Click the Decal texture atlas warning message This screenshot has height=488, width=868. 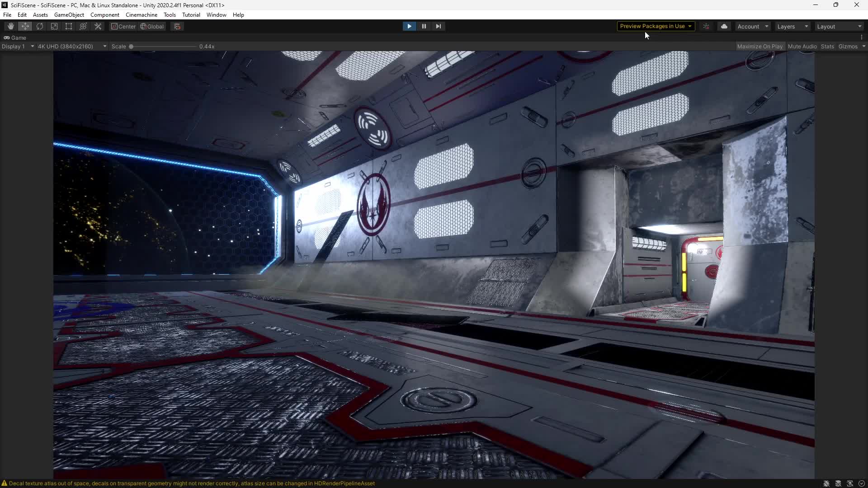pyautogui.click(x=192, y=483)
